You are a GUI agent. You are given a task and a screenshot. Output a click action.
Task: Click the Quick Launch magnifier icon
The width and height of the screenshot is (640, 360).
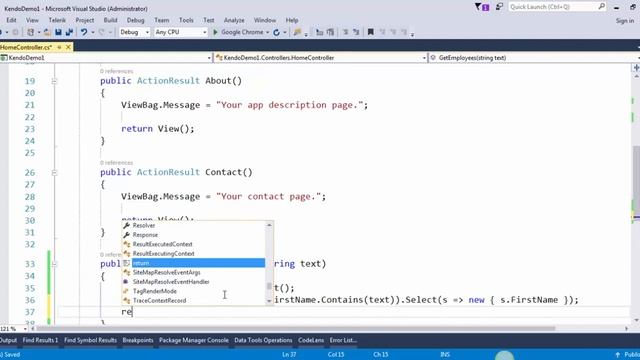(x=601, y=7)
